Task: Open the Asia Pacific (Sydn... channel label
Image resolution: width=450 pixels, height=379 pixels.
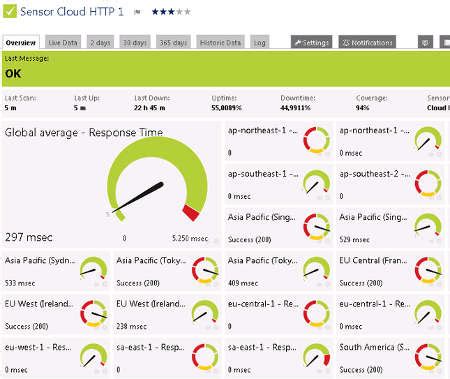Action: click(x=40, y=260)
